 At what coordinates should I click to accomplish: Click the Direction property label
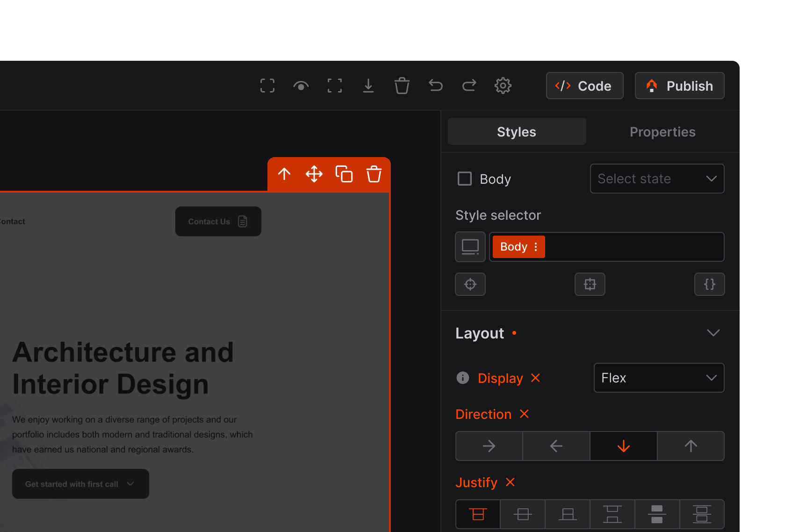click(483, 414)
